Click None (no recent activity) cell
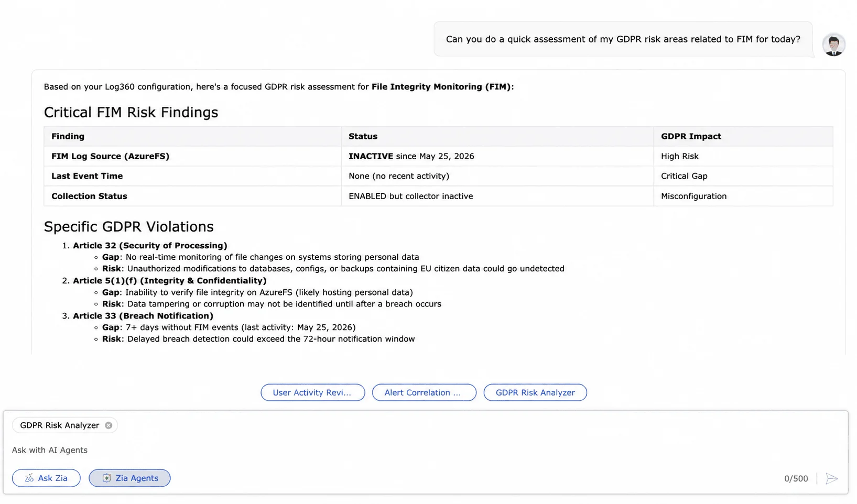Image resolution: width=857 pixels, height=504 pixels. (x=497, y=176)
